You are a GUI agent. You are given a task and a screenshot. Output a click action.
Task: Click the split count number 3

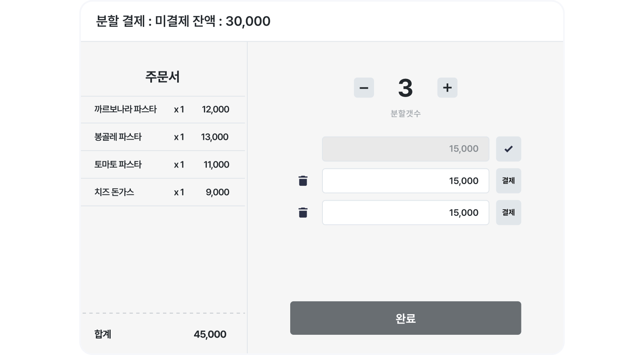(x=405, y=88)
